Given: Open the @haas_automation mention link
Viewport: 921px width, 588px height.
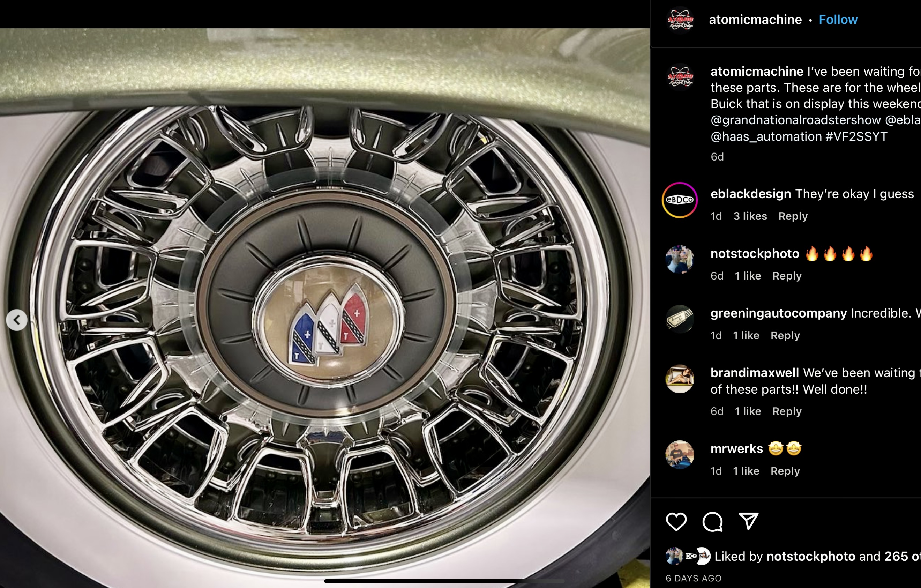Looking at the screenshot, I should pos(766,136).
